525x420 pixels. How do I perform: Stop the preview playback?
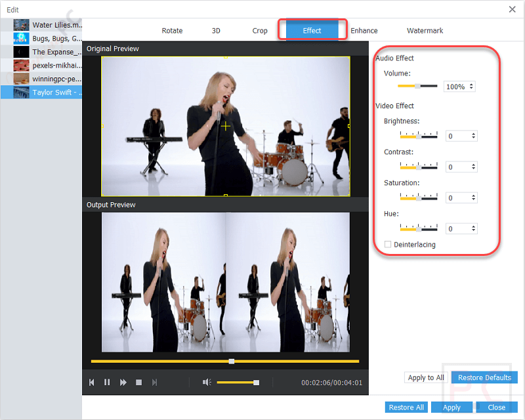(x=138, y=382)
